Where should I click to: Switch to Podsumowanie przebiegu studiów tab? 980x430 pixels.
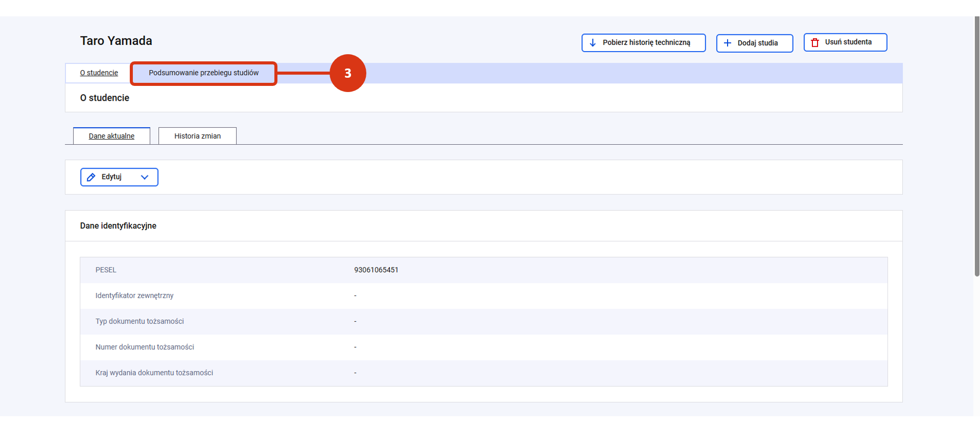pyautogui.click(x=204, y=73)
